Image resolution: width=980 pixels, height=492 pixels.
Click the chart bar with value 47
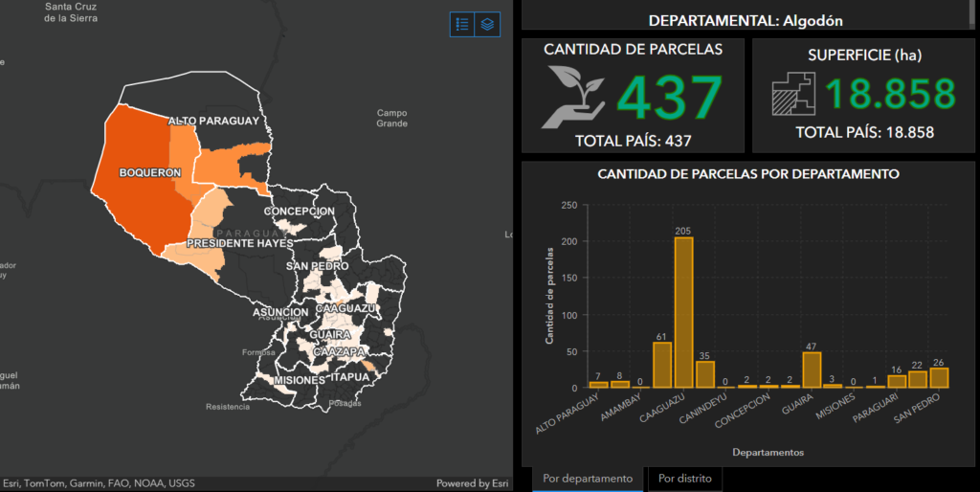[812, 369]
